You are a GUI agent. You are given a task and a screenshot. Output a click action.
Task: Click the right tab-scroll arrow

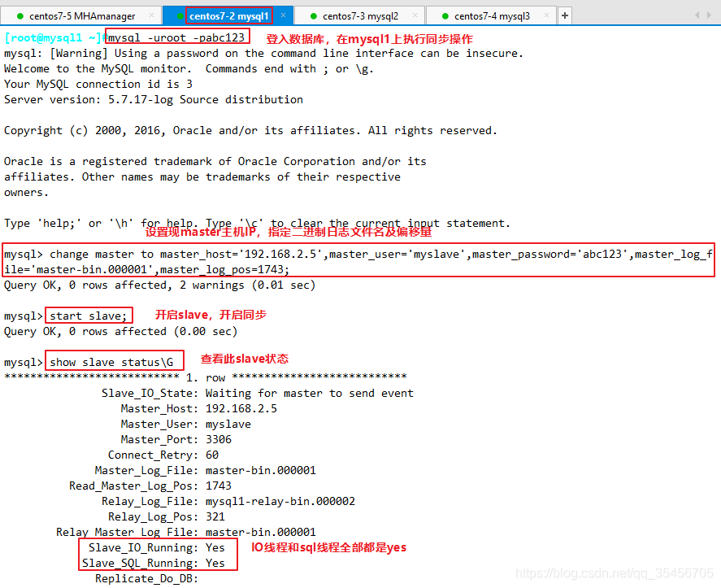pos(709,15)
